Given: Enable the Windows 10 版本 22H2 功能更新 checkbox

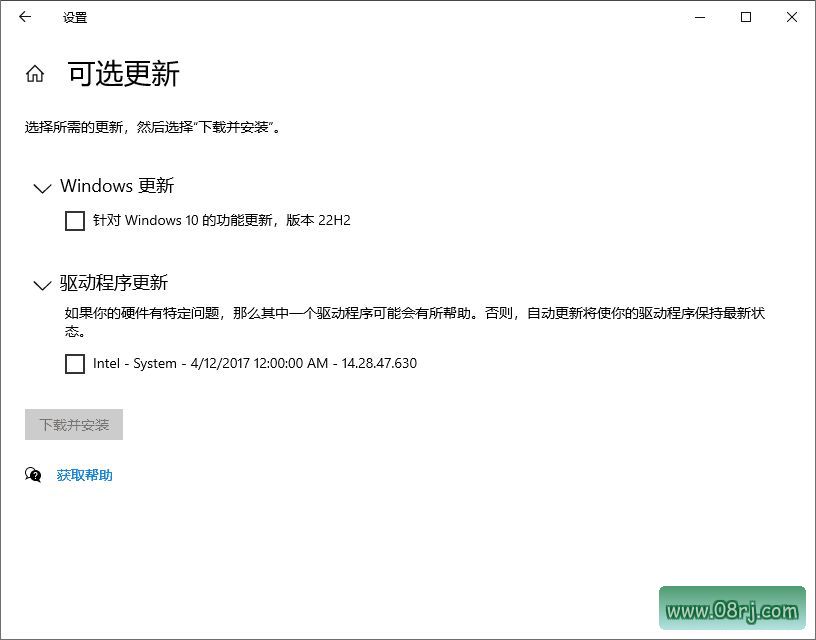Looking at the screenshot, I should tap(74, 220).
